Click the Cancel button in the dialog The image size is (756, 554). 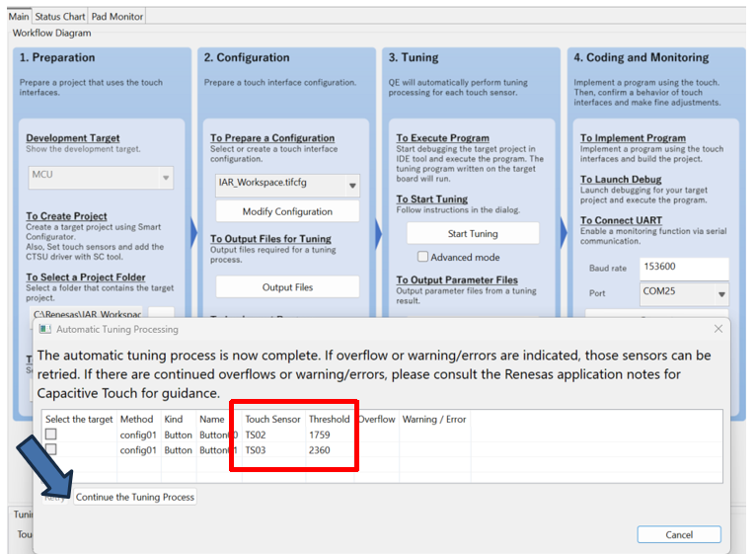coord(679,534)
